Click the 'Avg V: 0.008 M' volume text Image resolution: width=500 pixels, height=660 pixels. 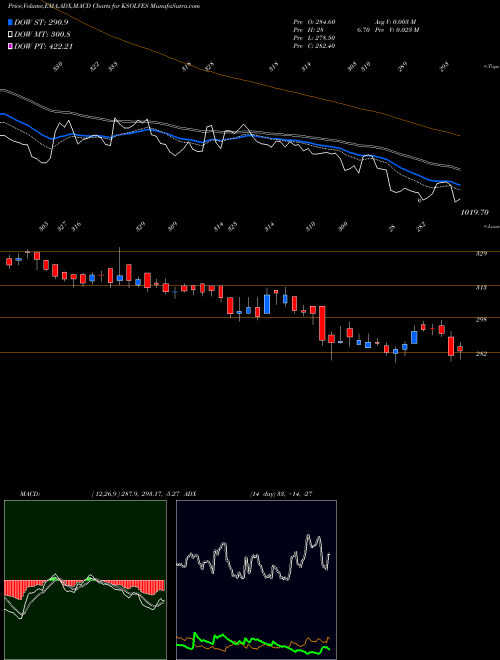395,21
